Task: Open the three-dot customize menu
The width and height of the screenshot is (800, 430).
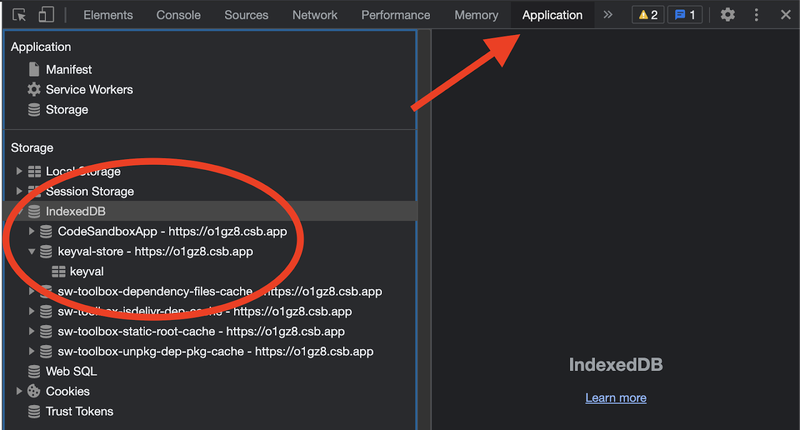Action: 756,15
